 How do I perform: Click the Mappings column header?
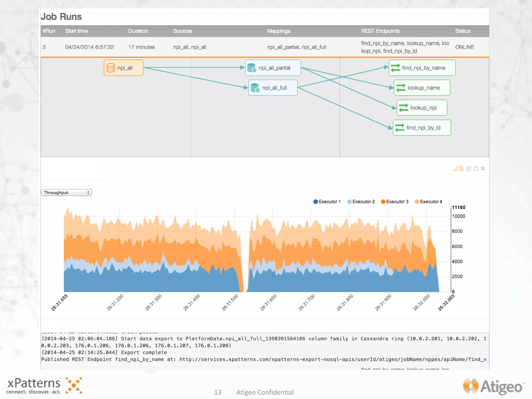coord(279,31)
